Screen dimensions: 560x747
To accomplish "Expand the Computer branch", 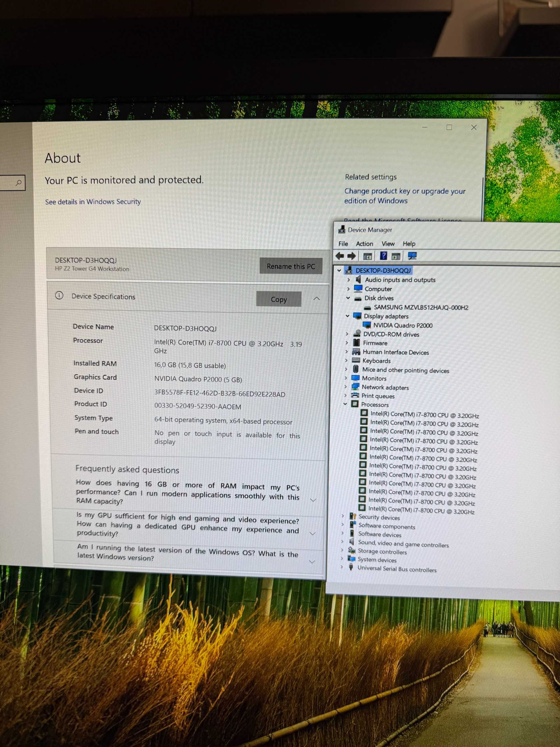I will [x=348, y=289].
